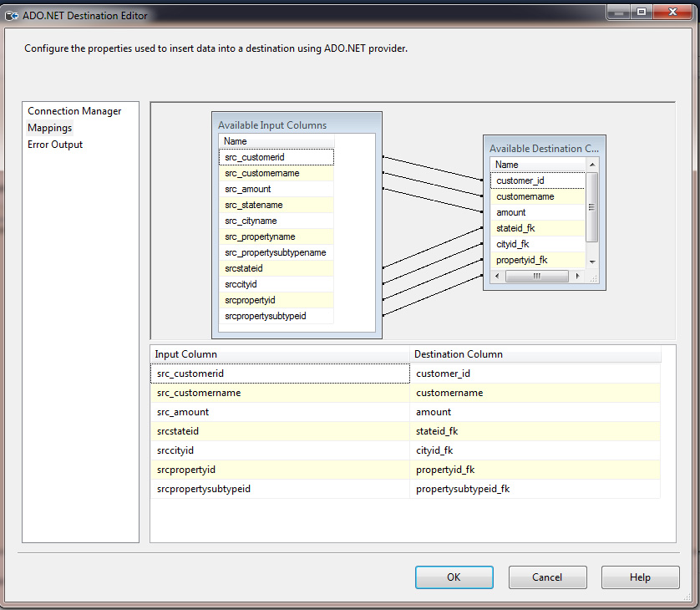
Task: Click destination cell propertyid_fk in grid
Action: (535, 470)
